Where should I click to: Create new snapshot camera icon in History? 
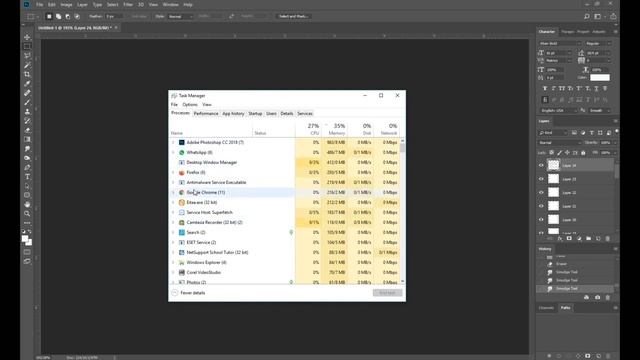tap(598, 298)
